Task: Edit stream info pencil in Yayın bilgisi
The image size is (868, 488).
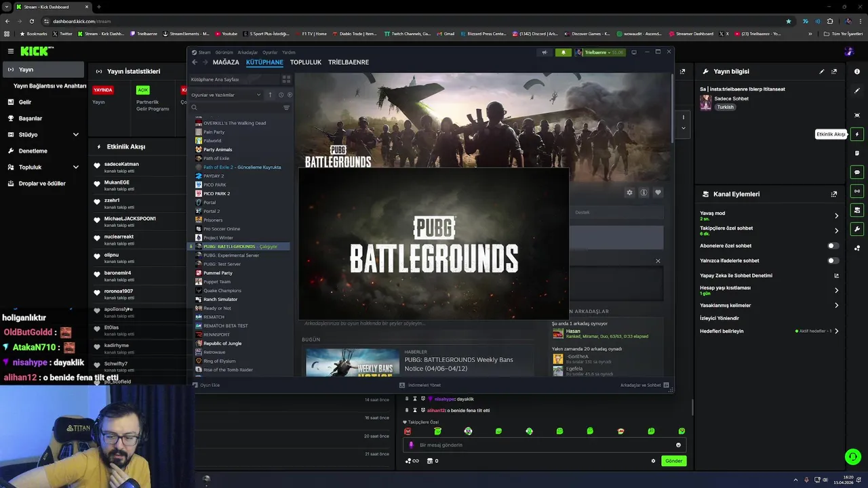Action: [822, 71]
